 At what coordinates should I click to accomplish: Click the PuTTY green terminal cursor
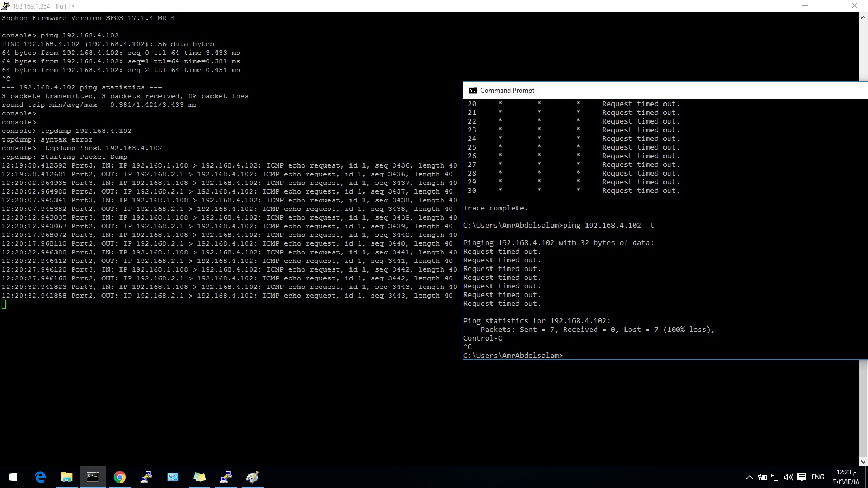click(4, 304)
